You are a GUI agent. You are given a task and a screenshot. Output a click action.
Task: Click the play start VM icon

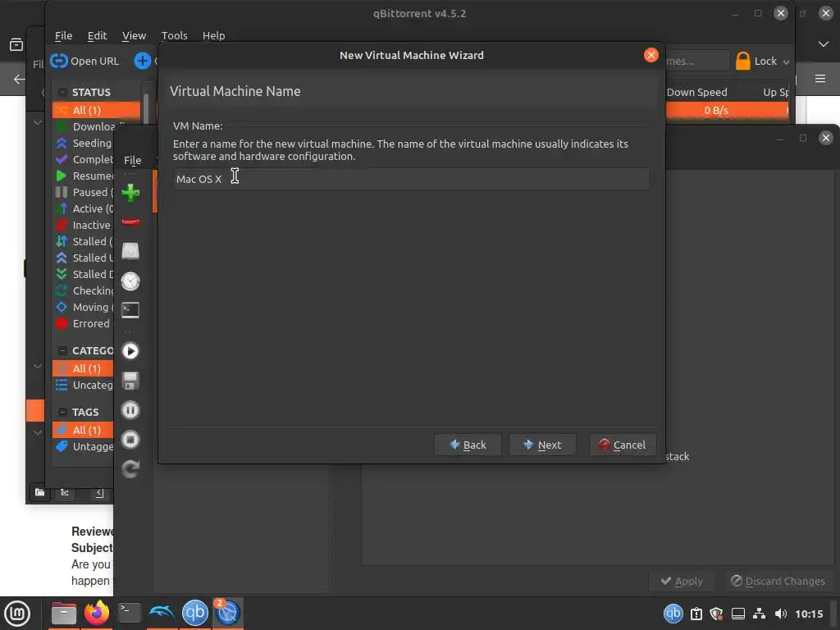[130, 351]
